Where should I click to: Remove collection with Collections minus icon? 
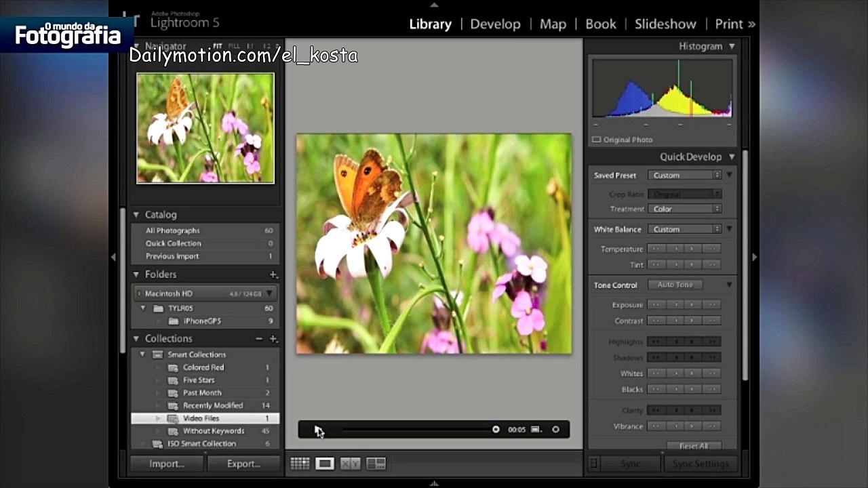(259, 339)
